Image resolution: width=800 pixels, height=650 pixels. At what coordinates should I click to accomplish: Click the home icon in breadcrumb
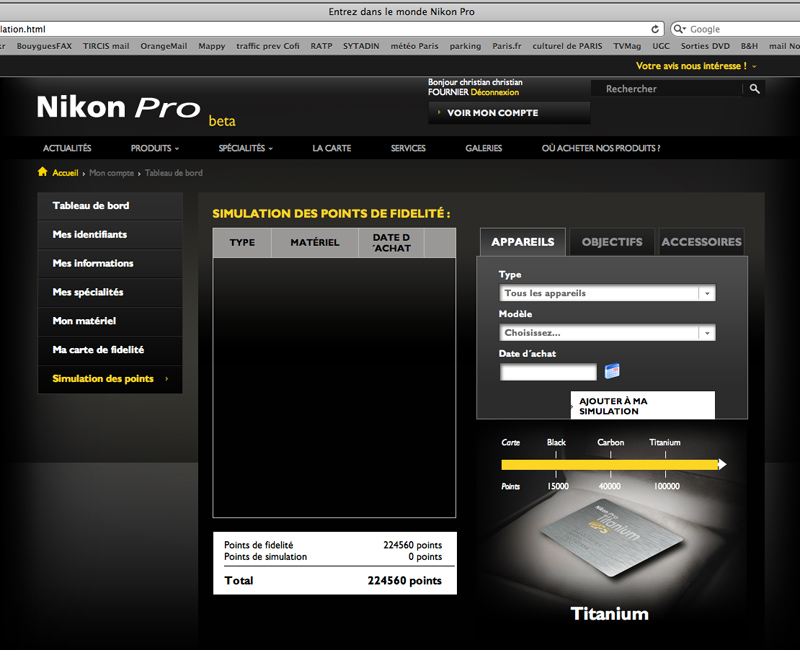point(42,172)
